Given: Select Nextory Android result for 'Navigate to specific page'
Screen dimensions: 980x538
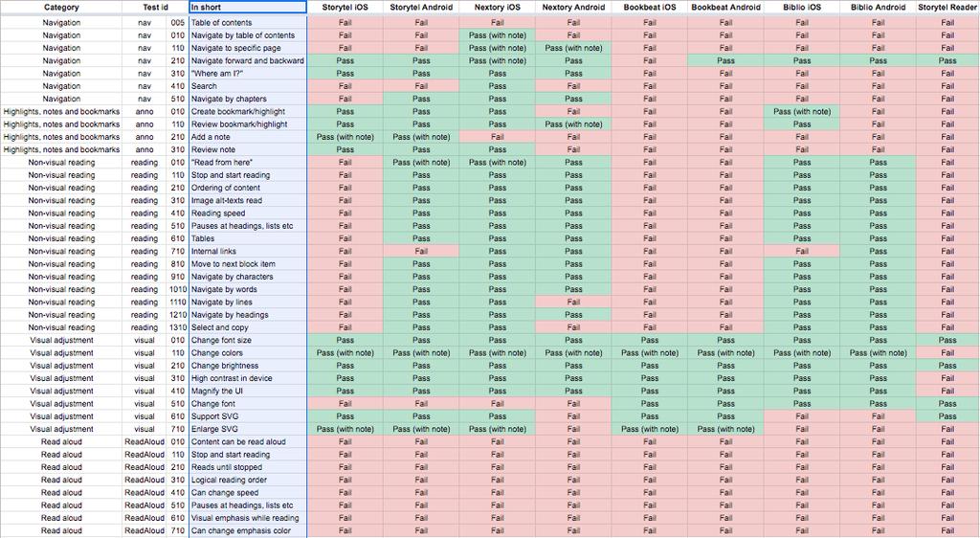Looking at the screenshot, I should tap(574, 48).
